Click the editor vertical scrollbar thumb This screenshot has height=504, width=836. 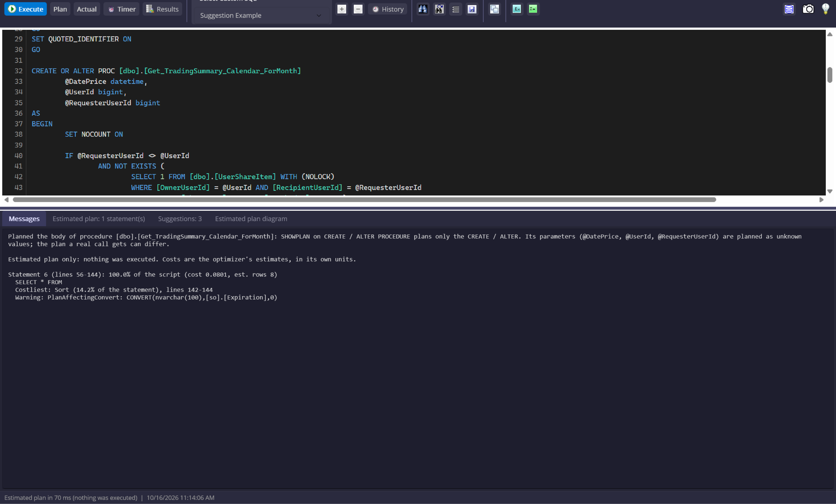click(x=829, y=75)
